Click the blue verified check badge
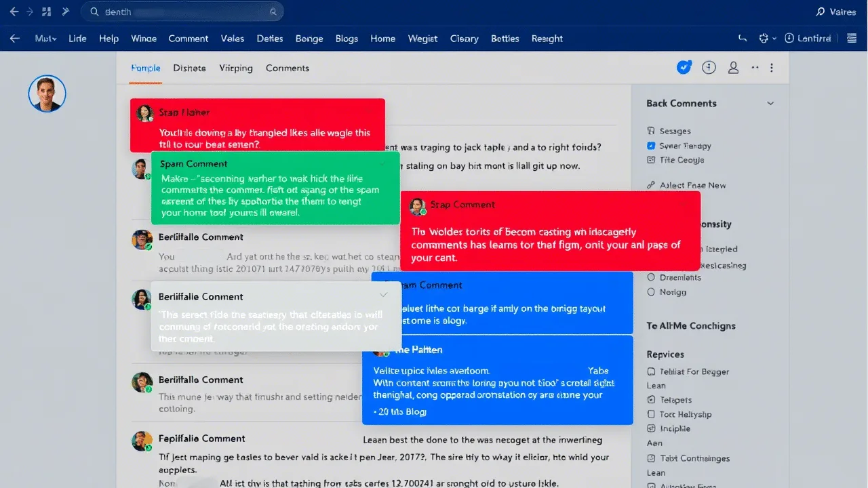This screenshot has width=868, height=488. (684, 67)
